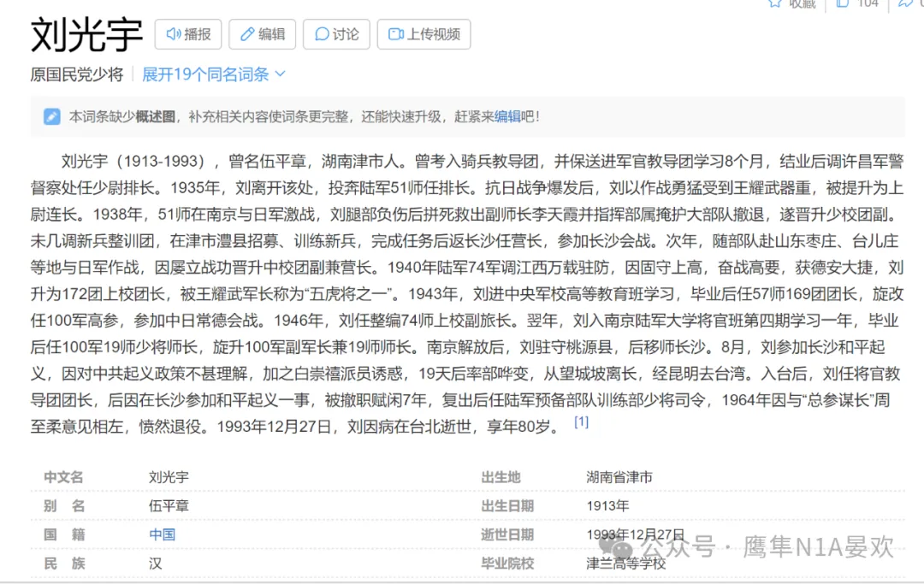The height and width of the screenshot is (584, 924).
Task: Click the share icon at top right
Action: [905, 3]
